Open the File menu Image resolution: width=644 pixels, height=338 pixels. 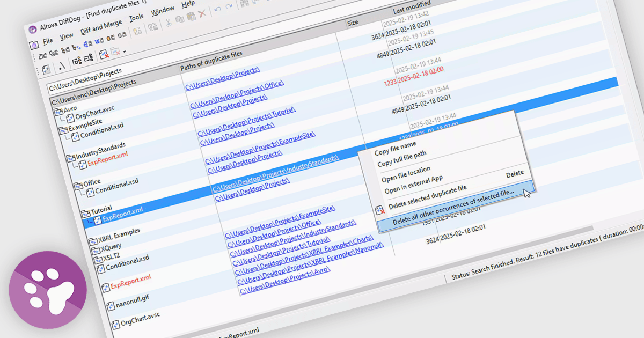pyautogui.click(x=48, y=41)
